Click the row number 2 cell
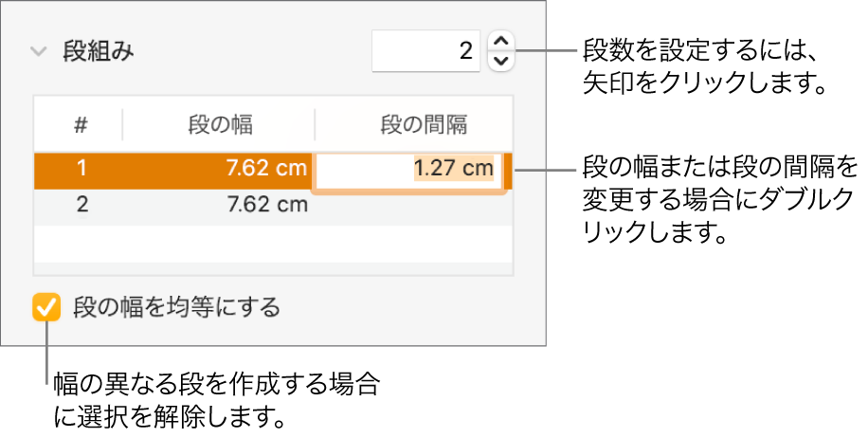The image size is (868, 438). coord(81,204)
